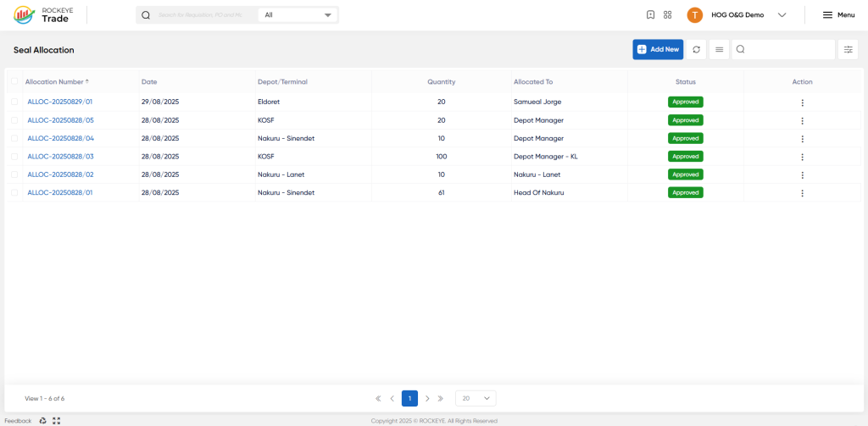
Task: Click the Samueal Jorge cell
Action: tap(537, 102)
